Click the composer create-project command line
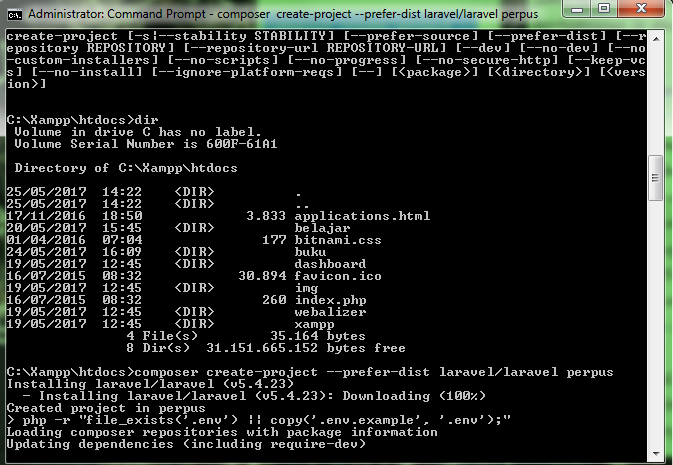Screen dimensions: 673x465 [x=373, y=372]
